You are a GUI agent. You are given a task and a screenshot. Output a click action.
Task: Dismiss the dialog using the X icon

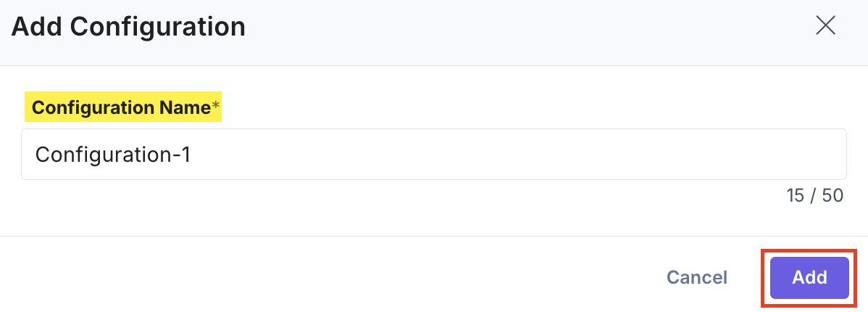coord(825,26)
